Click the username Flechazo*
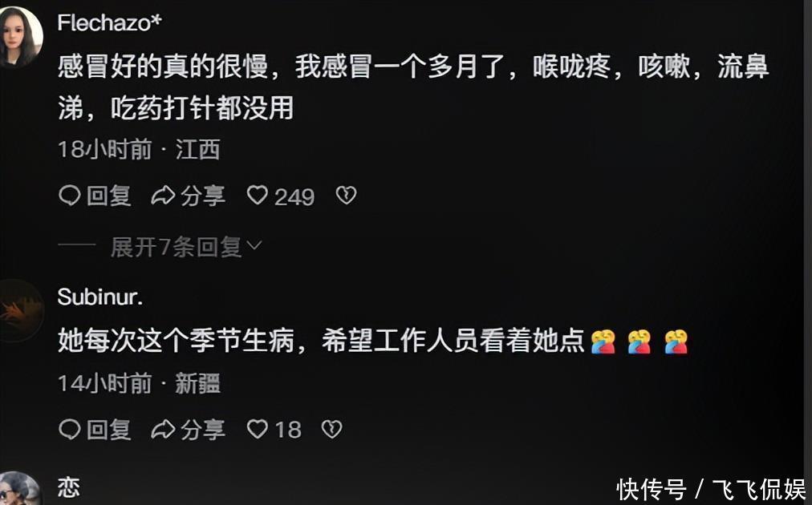 click(x=109, y=22)
